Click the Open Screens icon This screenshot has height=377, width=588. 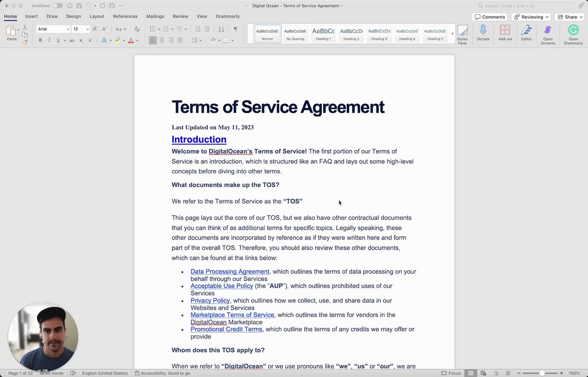click(548, 35)
